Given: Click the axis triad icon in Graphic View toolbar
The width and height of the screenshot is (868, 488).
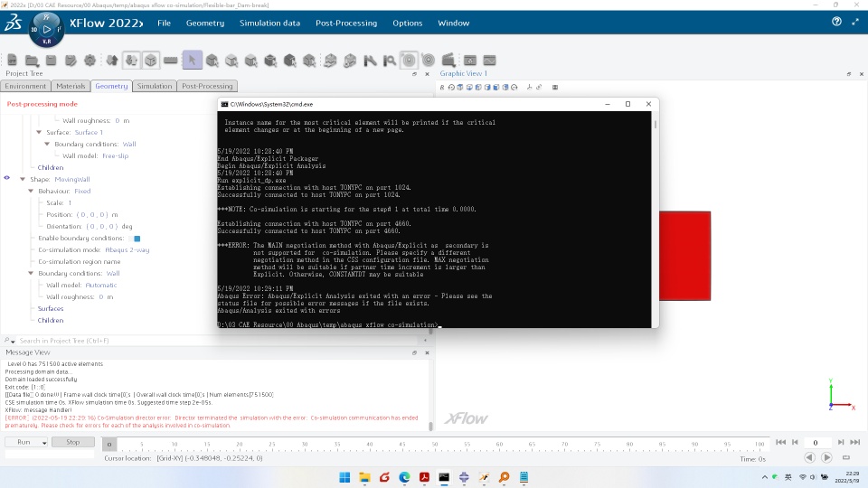Looking at the screenshot, I should 529,87.
